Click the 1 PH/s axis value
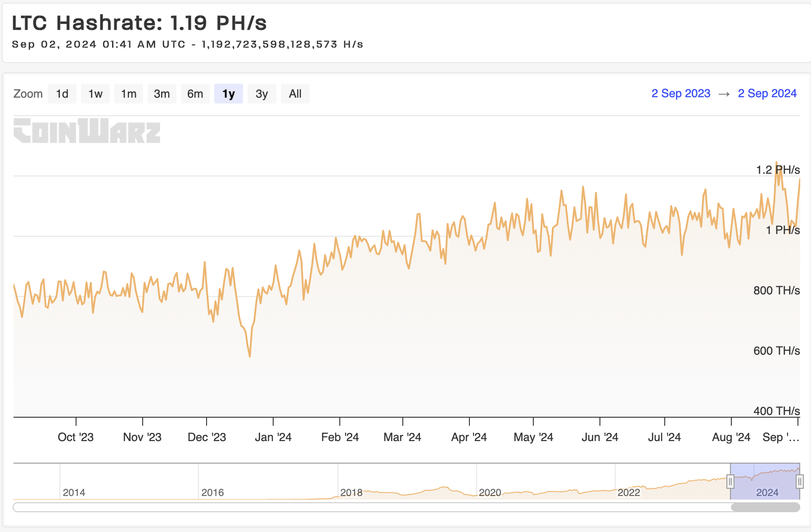The height and width of the screenshot is (532, 811). coord(783,230)
